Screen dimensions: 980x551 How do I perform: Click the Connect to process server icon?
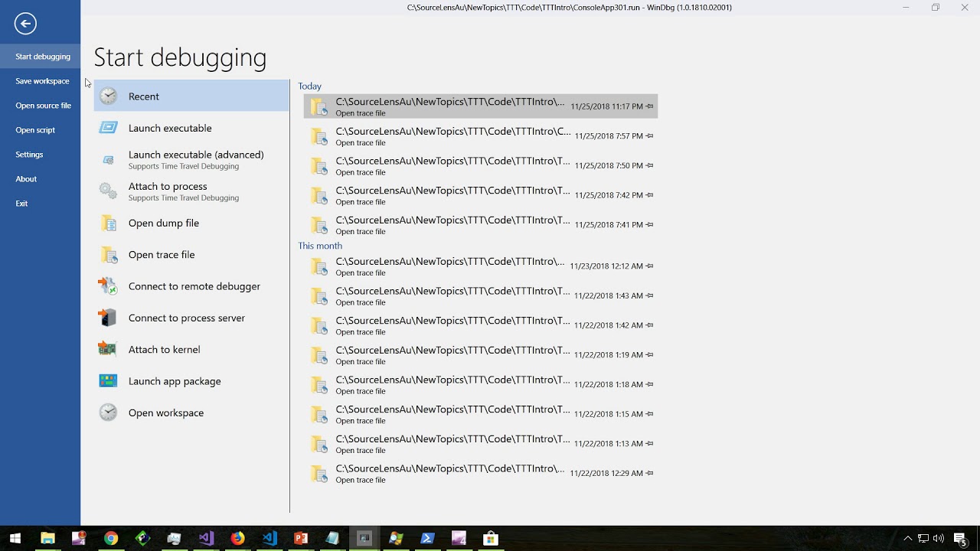pos(108,318)
